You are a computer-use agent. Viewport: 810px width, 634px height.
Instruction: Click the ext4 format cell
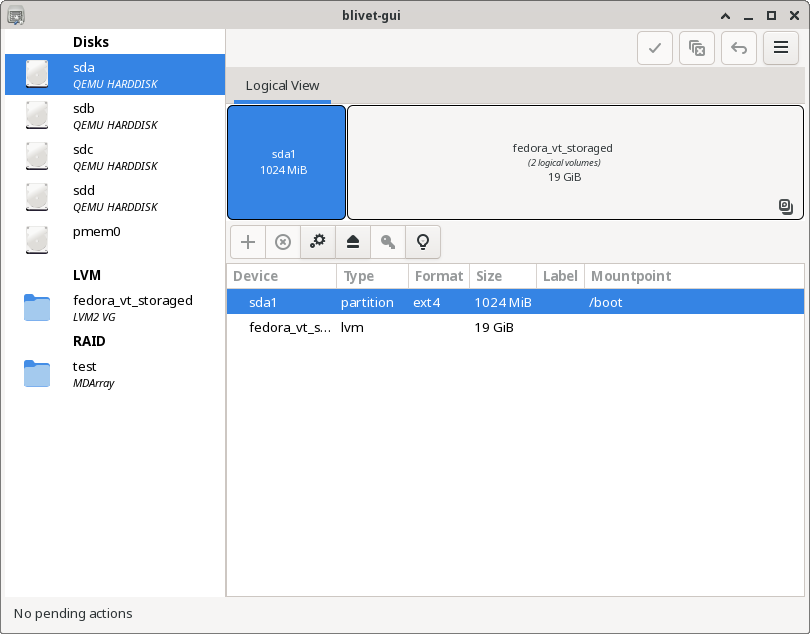click(x=427, y=302)
